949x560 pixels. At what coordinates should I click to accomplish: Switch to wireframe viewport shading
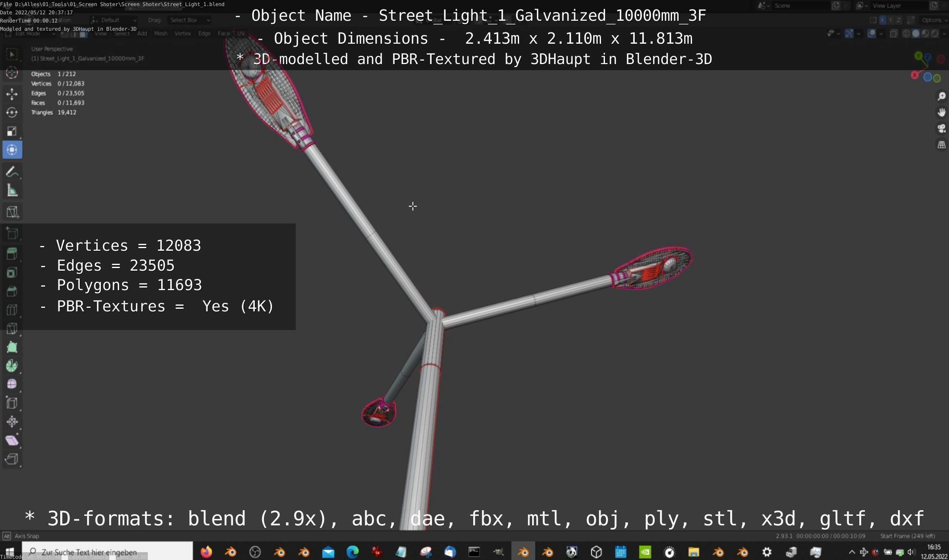pyautogui.click(x=906, y=33)
